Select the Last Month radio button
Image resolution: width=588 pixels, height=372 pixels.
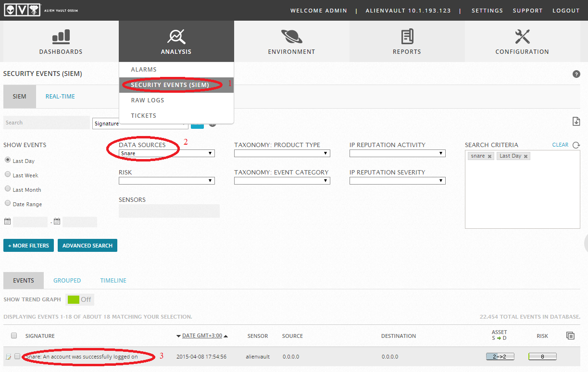7,189
